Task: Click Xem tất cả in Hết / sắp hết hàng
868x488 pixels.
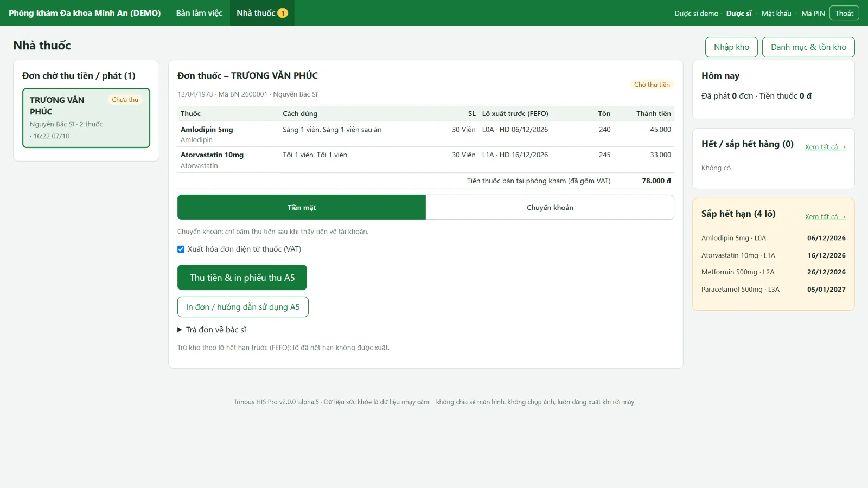Action: (825, 147)
